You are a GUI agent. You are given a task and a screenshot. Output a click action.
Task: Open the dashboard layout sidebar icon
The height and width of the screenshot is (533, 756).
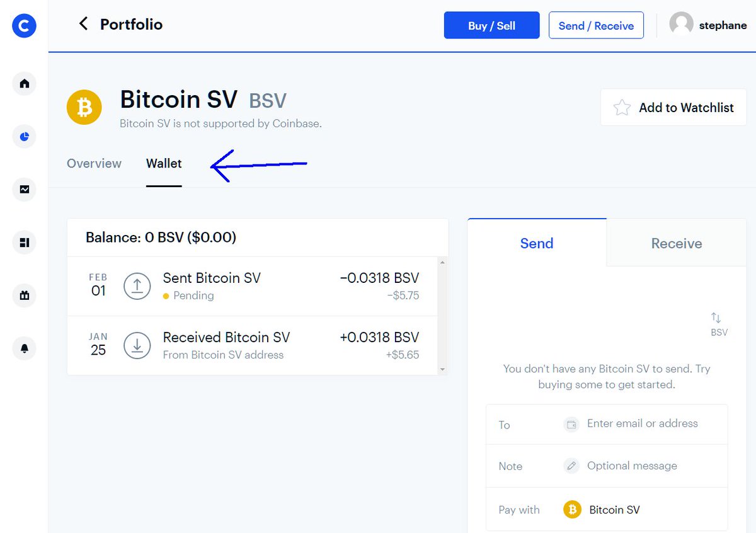(x=24, y=242)
